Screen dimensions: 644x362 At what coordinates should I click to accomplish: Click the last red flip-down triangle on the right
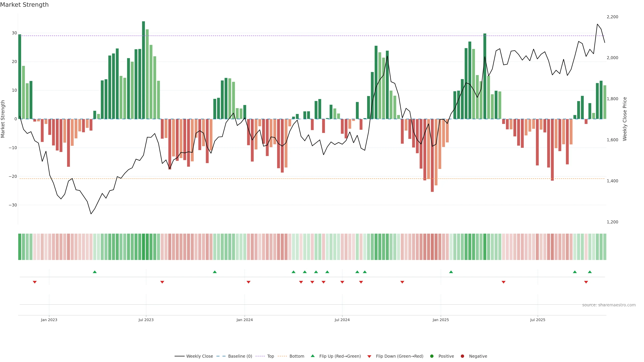[586, 282]
